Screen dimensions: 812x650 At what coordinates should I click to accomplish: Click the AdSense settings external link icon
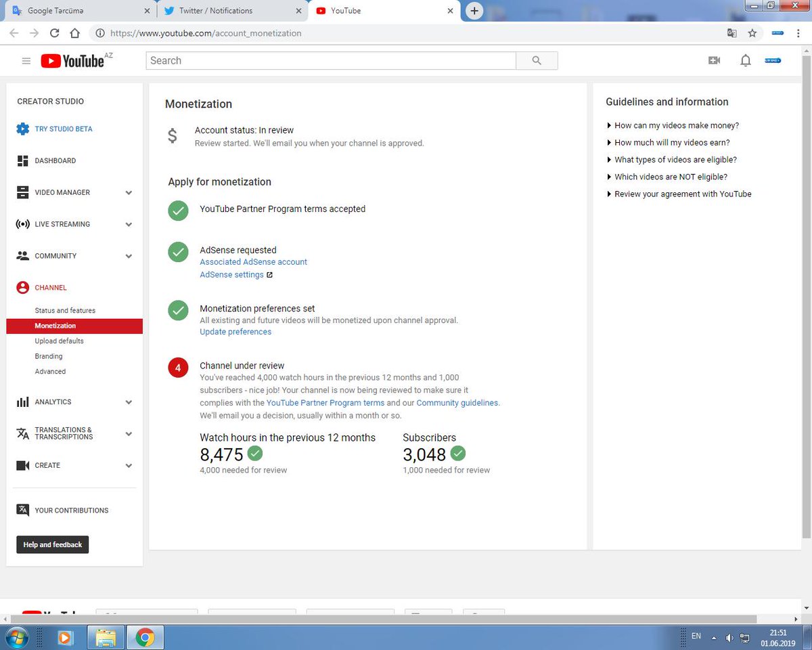point(269,275)
